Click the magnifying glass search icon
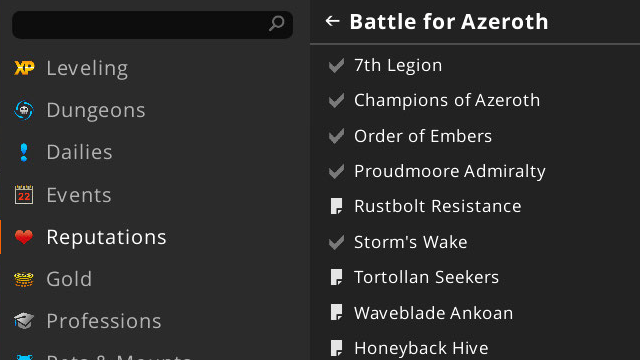This screenshot has width=640, height=360. tap(277, 24)
